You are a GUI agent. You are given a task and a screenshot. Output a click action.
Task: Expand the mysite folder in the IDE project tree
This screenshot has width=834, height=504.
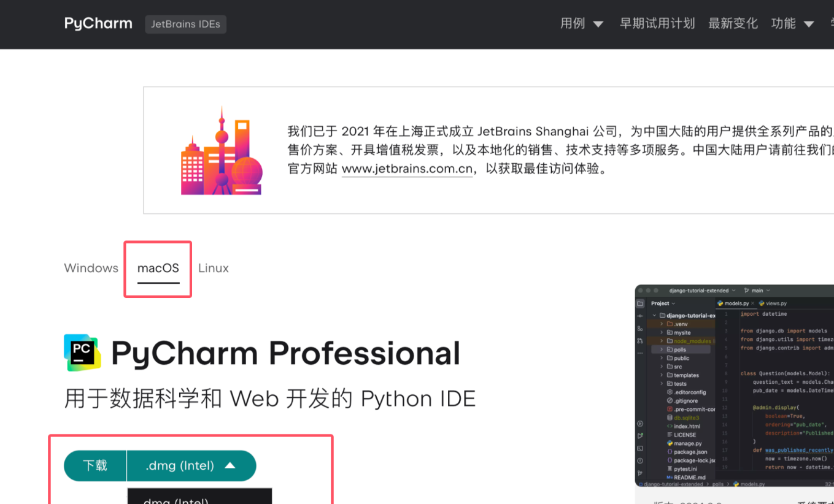662,332
